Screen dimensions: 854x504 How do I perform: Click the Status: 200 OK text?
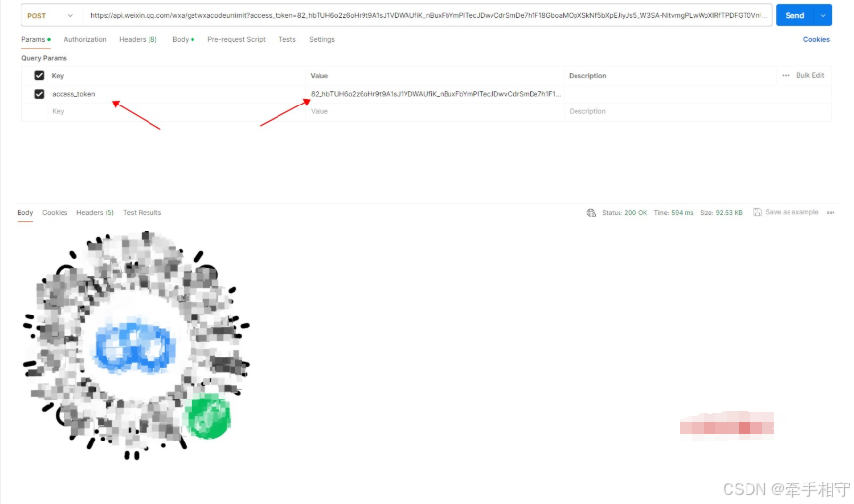pos(624,213)
